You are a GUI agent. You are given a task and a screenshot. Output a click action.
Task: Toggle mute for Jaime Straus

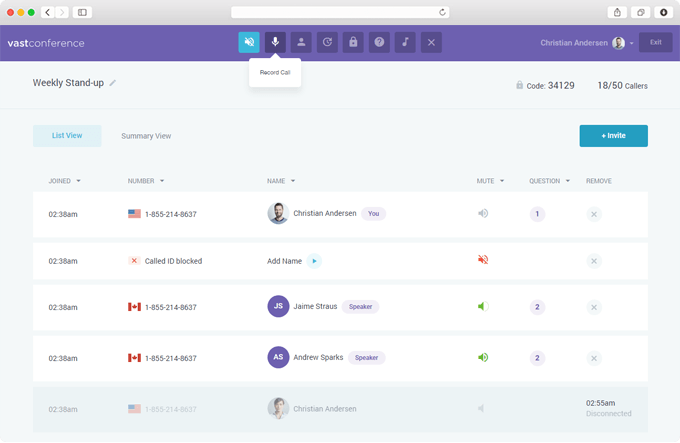point(483,307)
